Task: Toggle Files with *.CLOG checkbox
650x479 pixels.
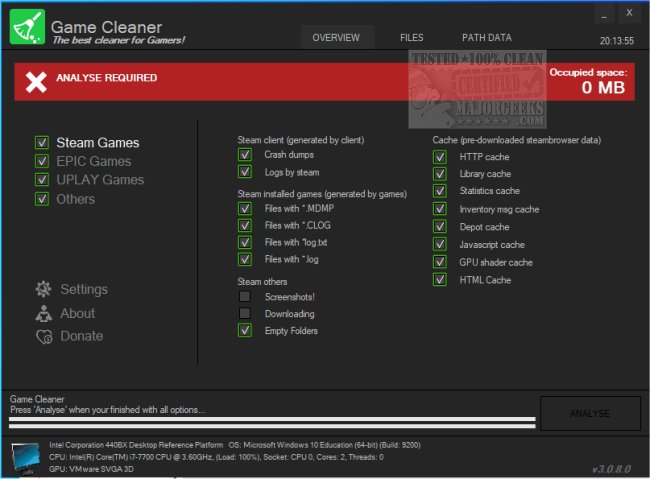Action: (x=245, y=225)
